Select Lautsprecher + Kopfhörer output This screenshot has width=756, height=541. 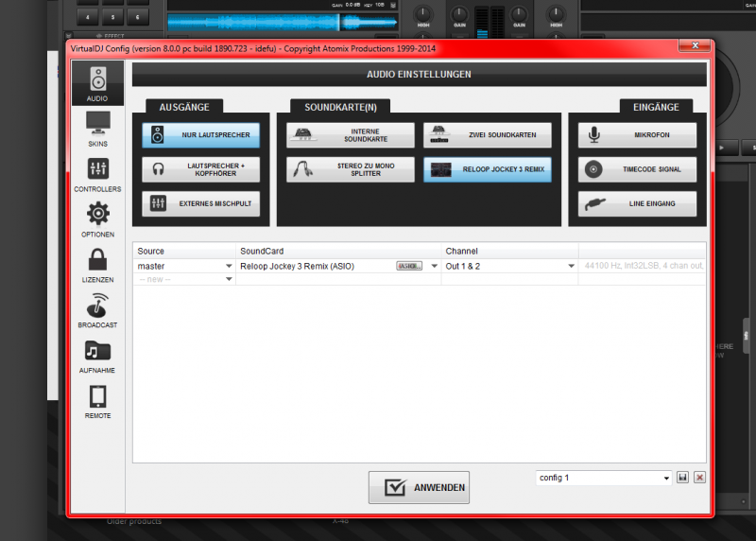tap(201, 169)
